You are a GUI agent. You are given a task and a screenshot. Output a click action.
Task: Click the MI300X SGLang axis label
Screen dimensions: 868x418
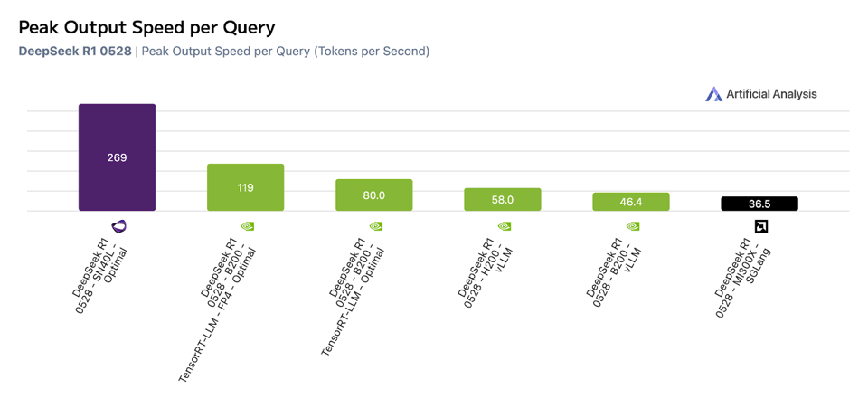[x=741, y=276]
